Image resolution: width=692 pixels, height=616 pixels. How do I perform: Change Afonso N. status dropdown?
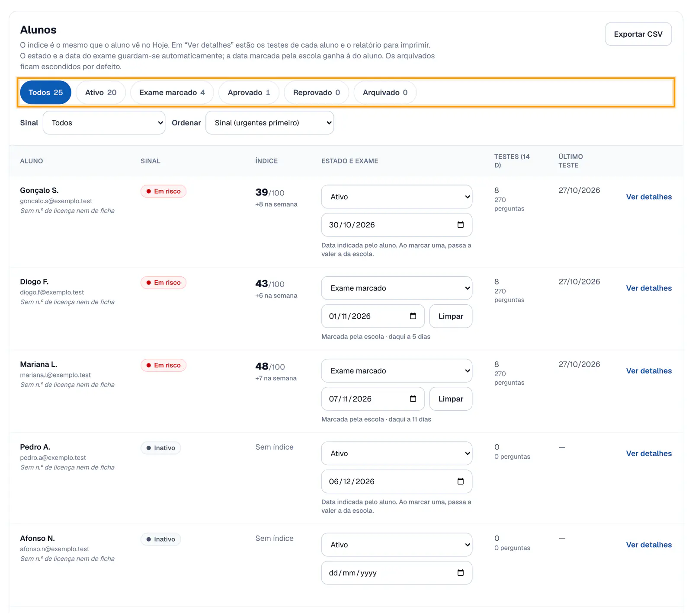397,545
